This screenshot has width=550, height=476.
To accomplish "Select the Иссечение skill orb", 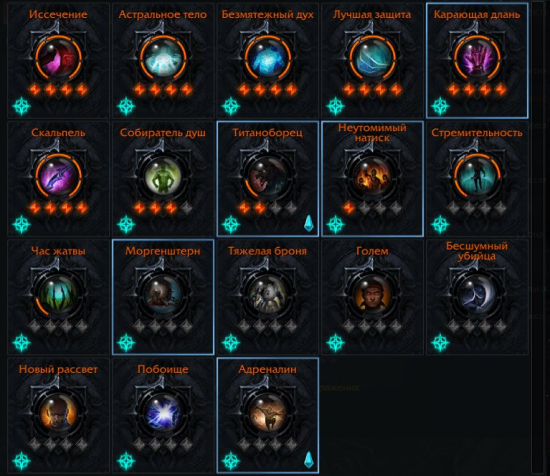I will (58, 57).
